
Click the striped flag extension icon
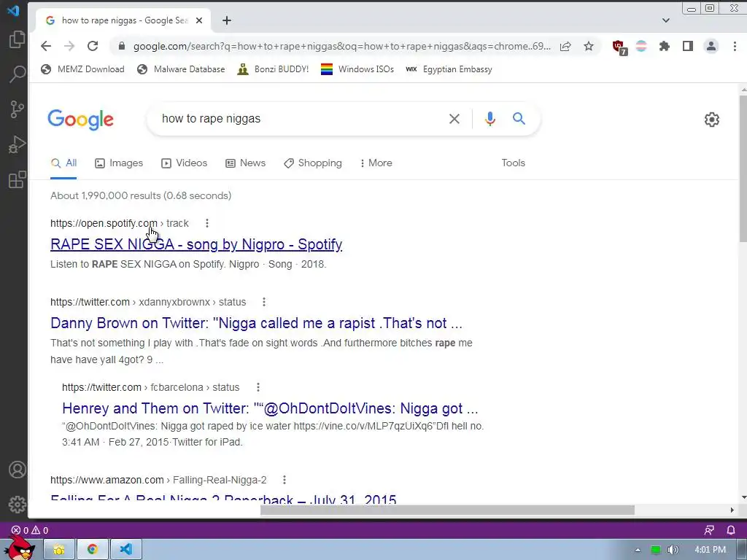coord(641,46)
